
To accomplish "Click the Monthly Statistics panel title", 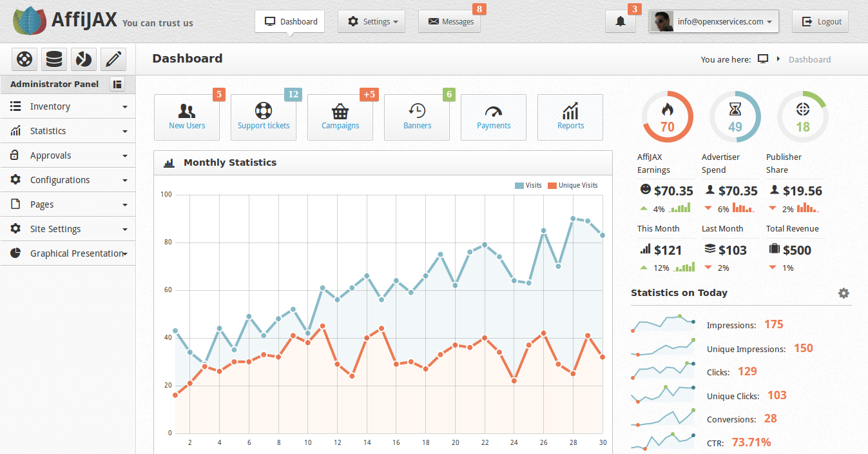I will click(x=230, y=163).
